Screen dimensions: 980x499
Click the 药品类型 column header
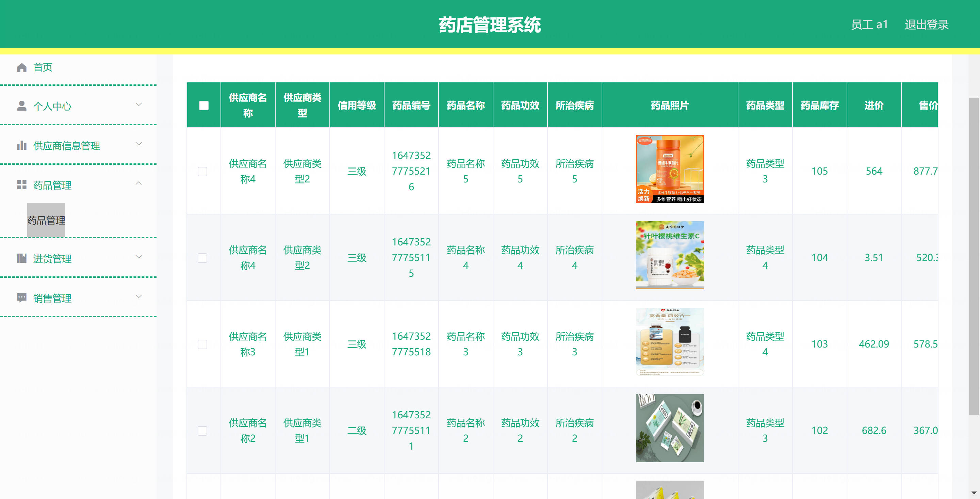tap(765, 106)
